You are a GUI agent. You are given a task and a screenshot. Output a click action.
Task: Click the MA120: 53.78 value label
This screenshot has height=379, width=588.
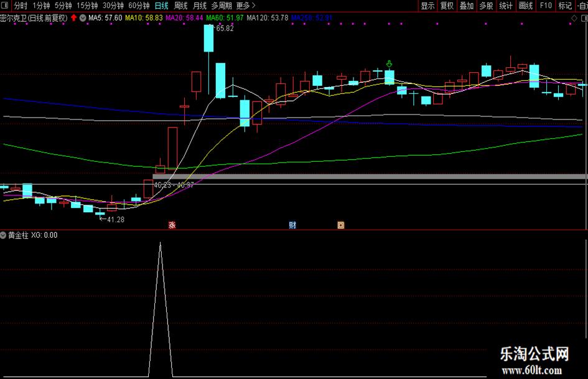(x=268, y=17)
